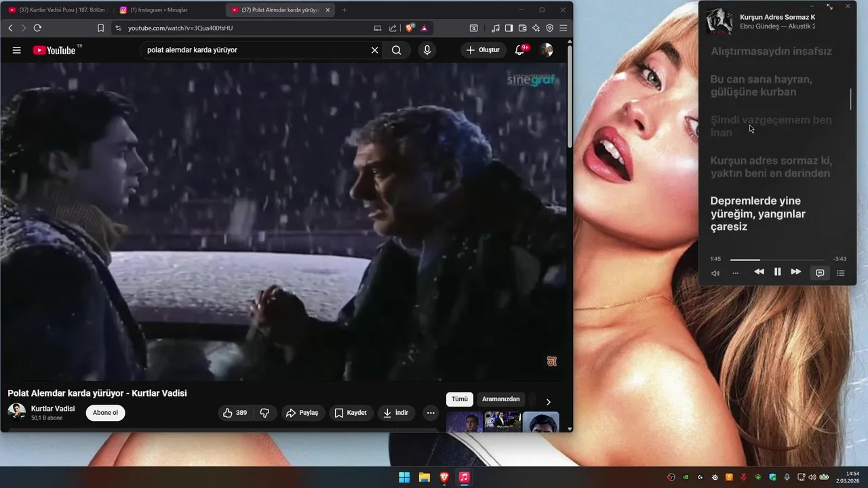Show the Up Next queue list
This screenshot has width=868, height=488.
coord(841,273)
